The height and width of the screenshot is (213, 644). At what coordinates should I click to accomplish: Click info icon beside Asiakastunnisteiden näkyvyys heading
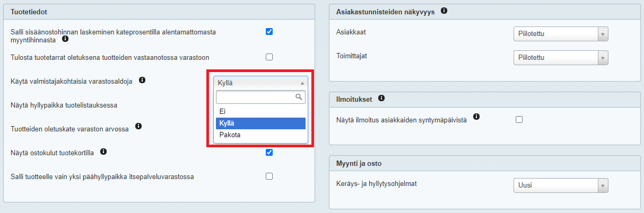pyautogui.click(x=444, y=11)
